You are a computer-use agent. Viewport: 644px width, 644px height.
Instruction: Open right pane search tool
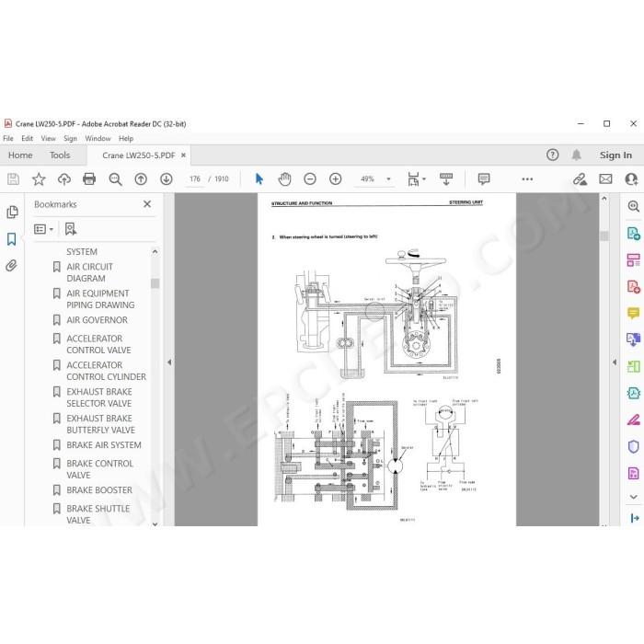point(634,206)
